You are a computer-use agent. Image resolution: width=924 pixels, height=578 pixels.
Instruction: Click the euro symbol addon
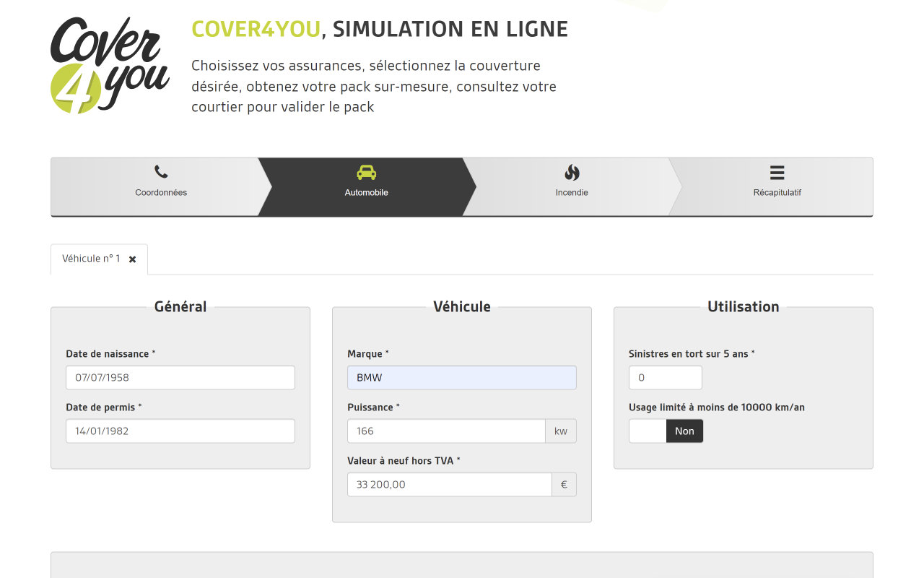click(564, 485)
